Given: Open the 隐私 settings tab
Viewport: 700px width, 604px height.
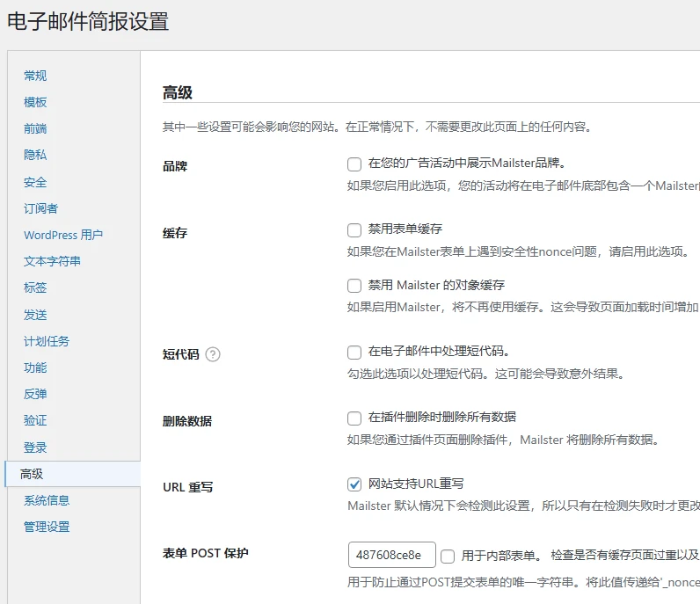Looking at the screenshot, I should point(35,155).
